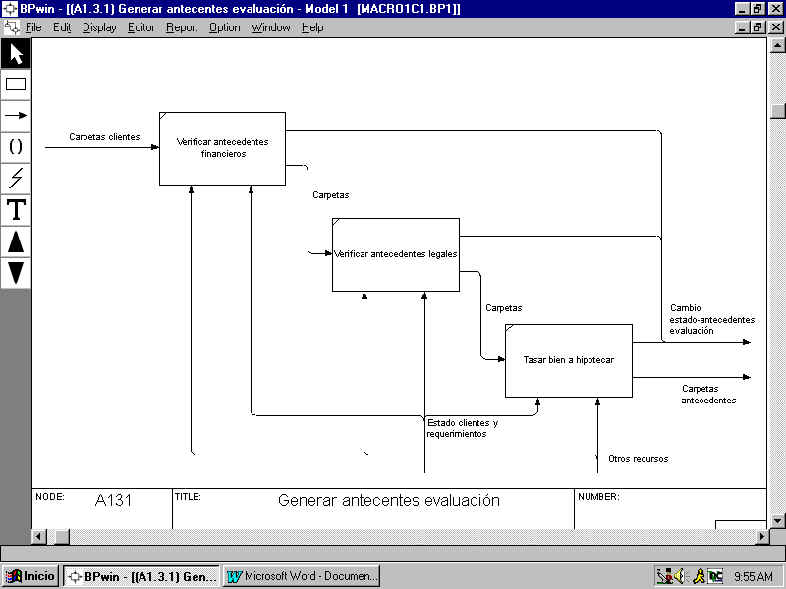Click the network tray icon
Screen dimensions: 786x589
[x=665, y=576]
